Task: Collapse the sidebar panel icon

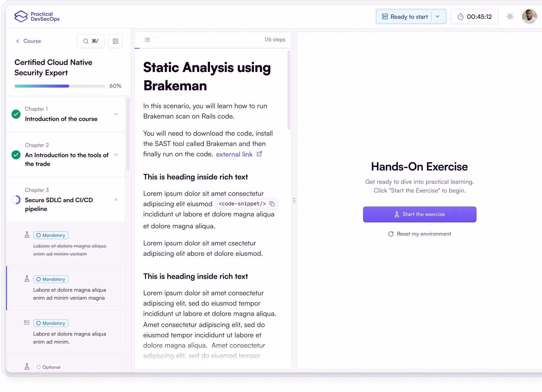Action: (115, 41)
